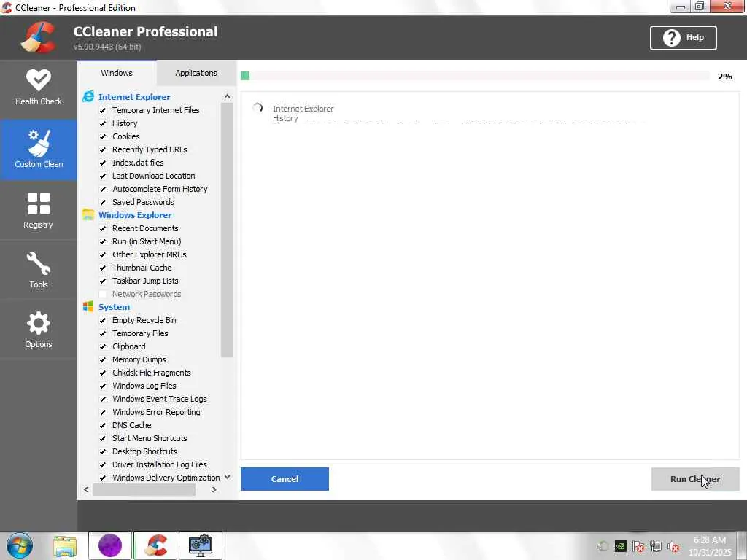The image size is (747, 560).
Task: Select the Internet Explorer section heading
Action: click(134, 97)
